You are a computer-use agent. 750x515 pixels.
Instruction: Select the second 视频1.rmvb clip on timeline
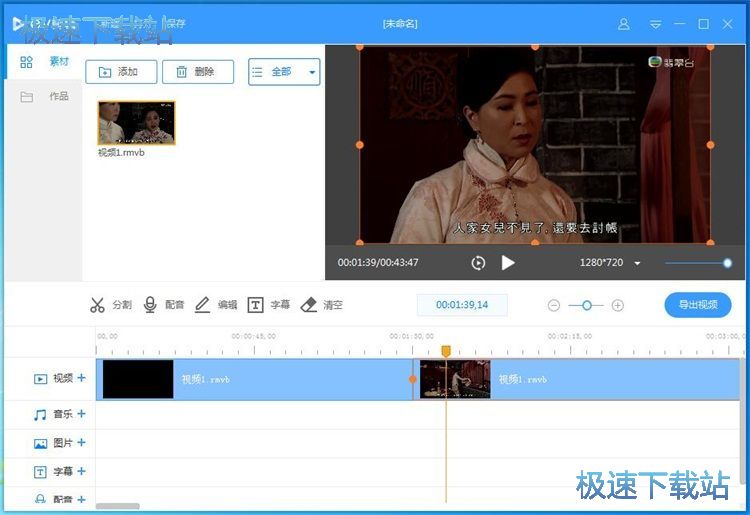[577, 379]
